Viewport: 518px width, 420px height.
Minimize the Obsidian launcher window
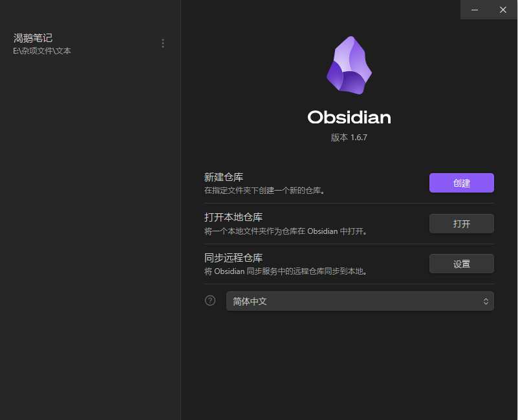coord(475,10)
